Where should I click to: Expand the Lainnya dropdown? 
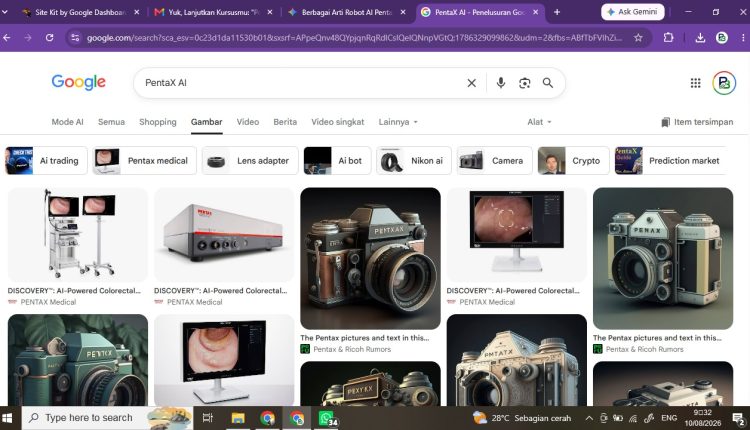[398, 122]
